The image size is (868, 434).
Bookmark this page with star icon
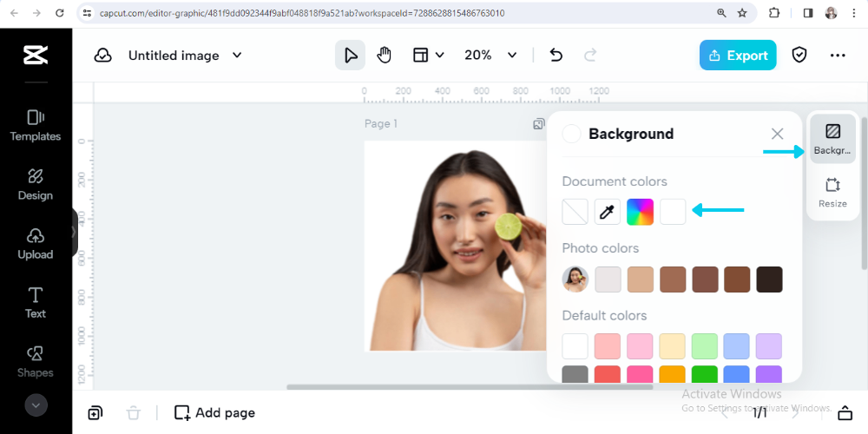(x=742, y=13)
